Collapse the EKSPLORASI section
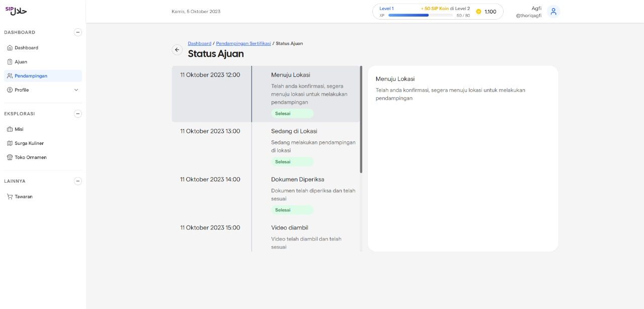Viewport: 644px width, 309px height. (x=78, y=114)
